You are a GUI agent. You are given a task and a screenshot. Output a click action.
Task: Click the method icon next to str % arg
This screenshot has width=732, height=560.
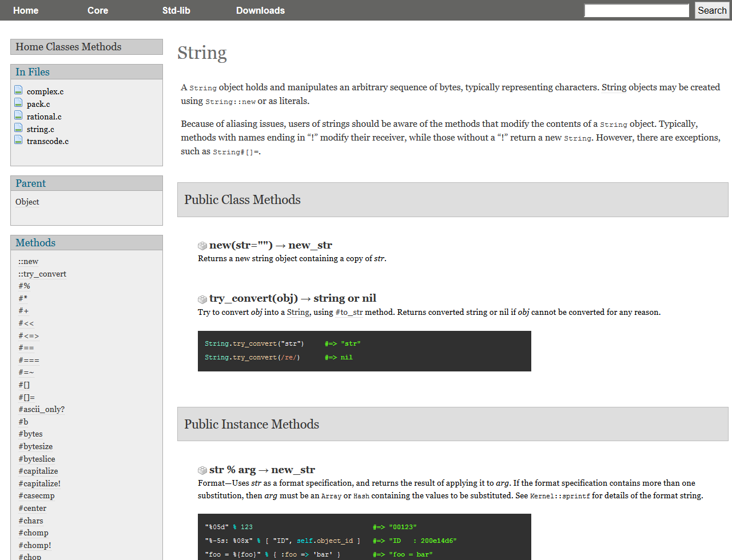pyautogui.click(x=202, y=470)
